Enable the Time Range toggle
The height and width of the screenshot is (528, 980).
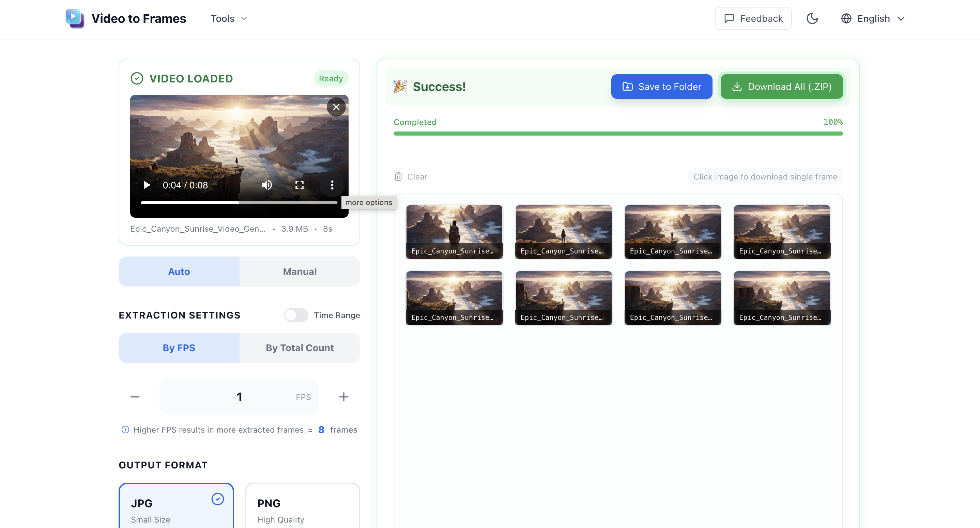[x=296, y=315]
